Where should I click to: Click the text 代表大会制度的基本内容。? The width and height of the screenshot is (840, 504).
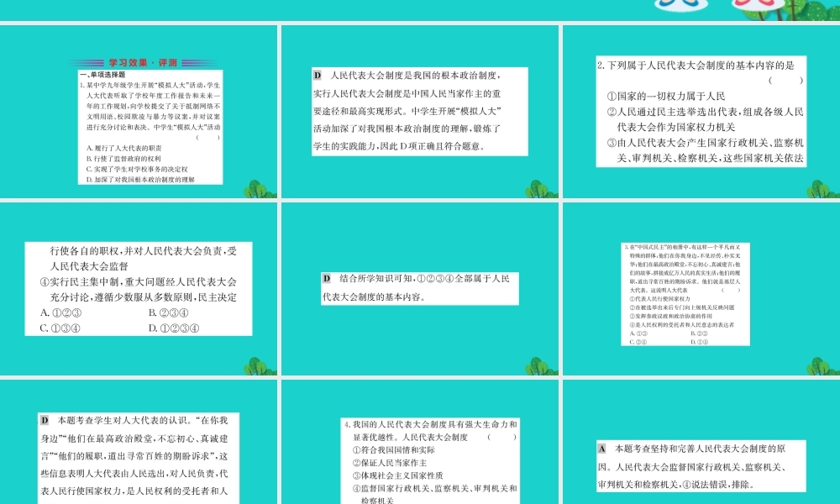click(374, 297)
